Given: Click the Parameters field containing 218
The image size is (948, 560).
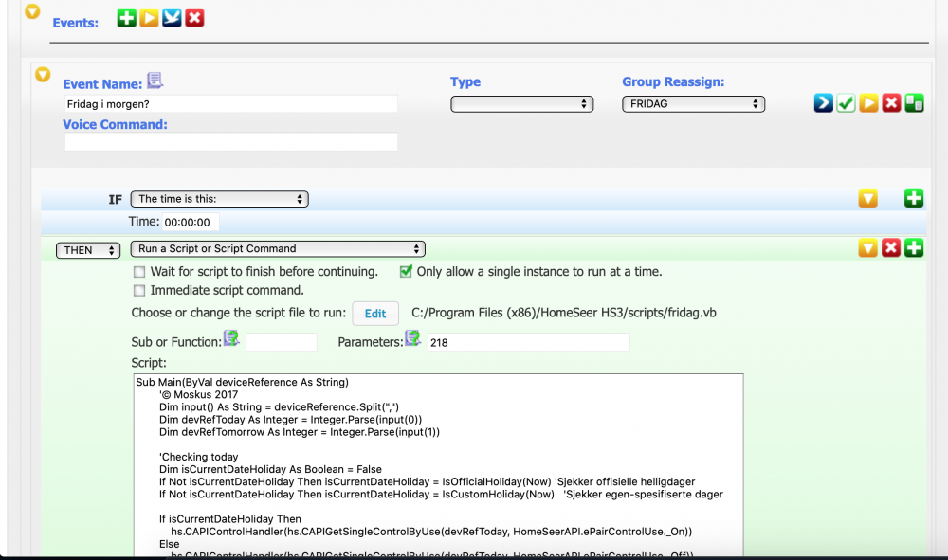Looking at the screenshot, I should [527, 342].
